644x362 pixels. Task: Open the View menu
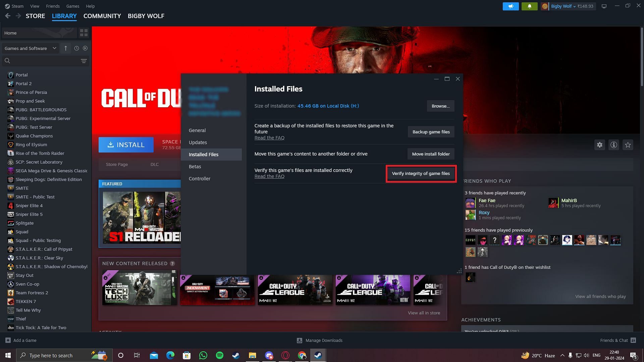click(35, 6)
